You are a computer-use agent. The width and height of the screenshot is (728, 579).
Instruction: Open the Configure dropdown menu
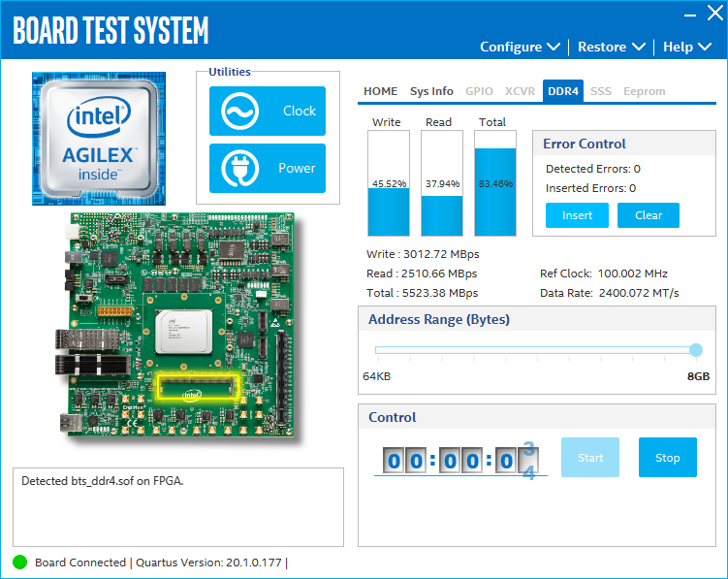tap(520, 47)
